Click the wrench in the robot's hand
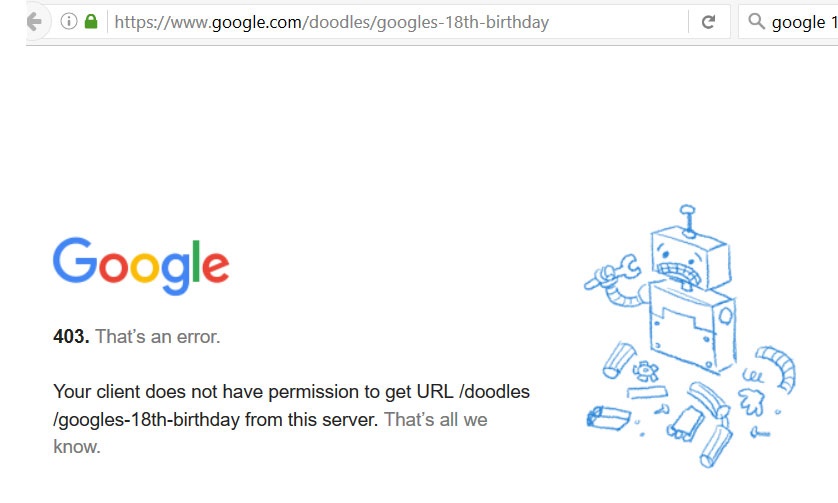Screen dimensions: 838x503 612,273
